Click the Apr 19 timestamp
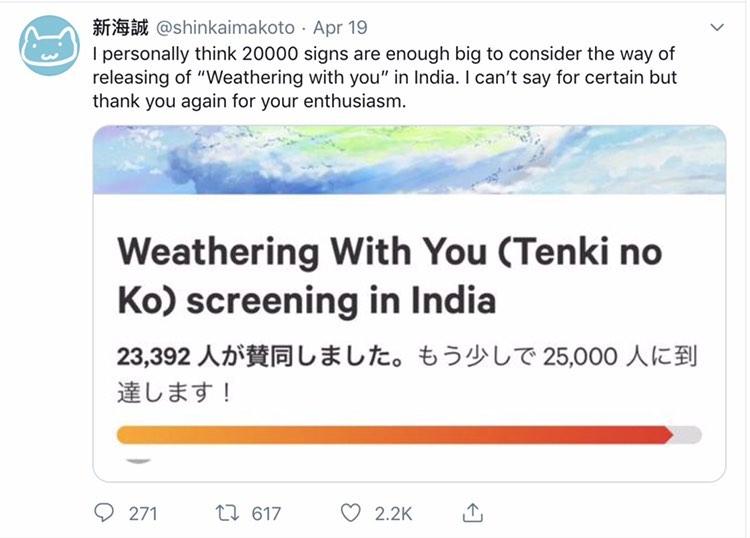The width and height of the screenshot is (750, 538). pyautogui.click(x=341, y=27)
